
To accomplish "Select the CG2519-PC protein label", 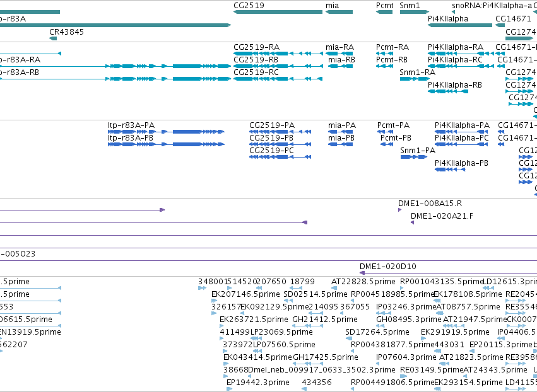I will click(271, 151).
